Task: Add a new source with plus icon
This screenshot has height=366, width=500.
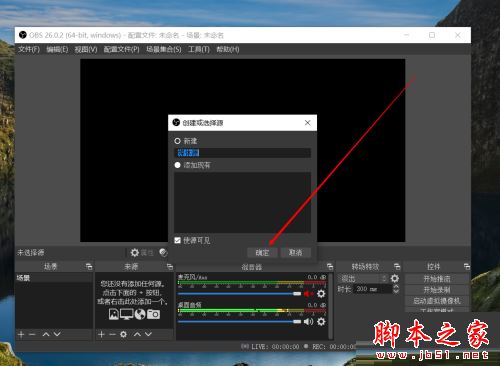Action: [x=101, y=334]
